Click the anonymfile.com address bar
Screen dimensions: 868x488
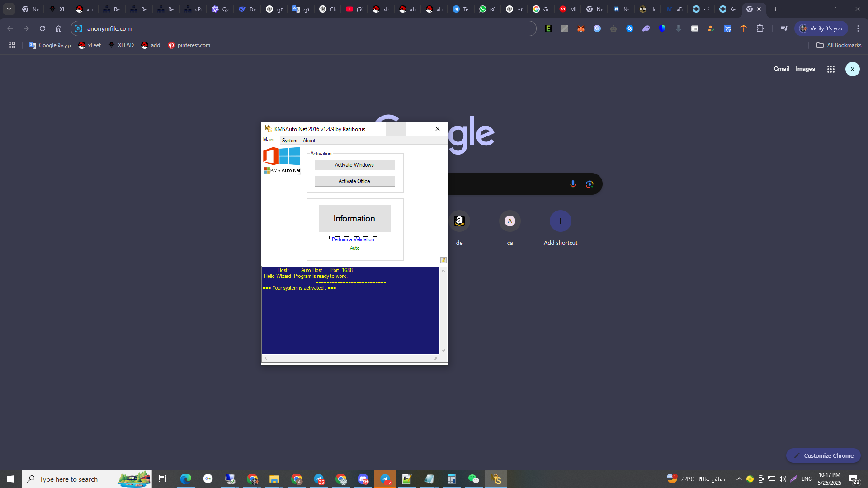[303, 28]
